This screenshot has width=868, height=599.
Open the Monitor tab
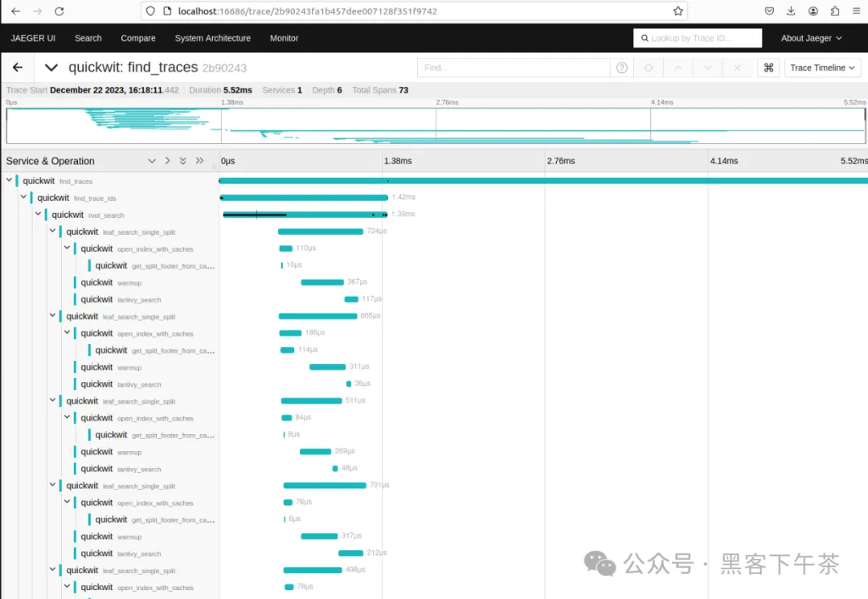(284, 39)
